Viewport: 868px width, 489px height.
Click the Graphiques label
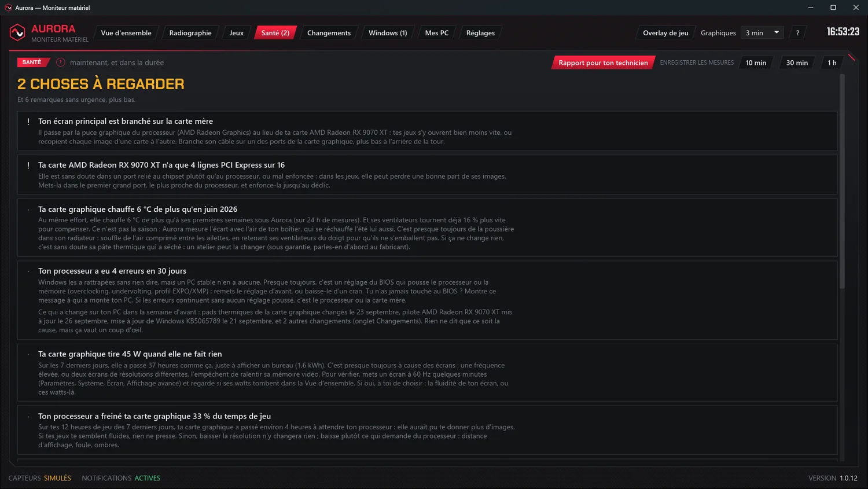tap(718, 33)
